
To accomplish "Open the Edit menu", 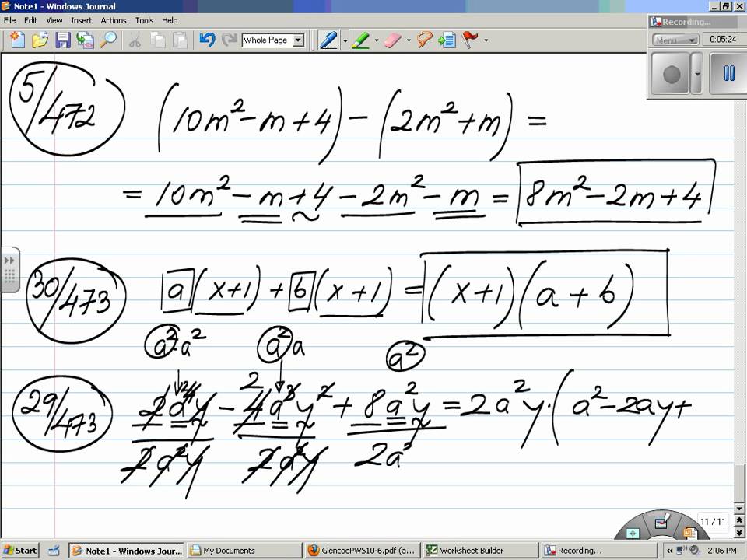I will (30, 20).
